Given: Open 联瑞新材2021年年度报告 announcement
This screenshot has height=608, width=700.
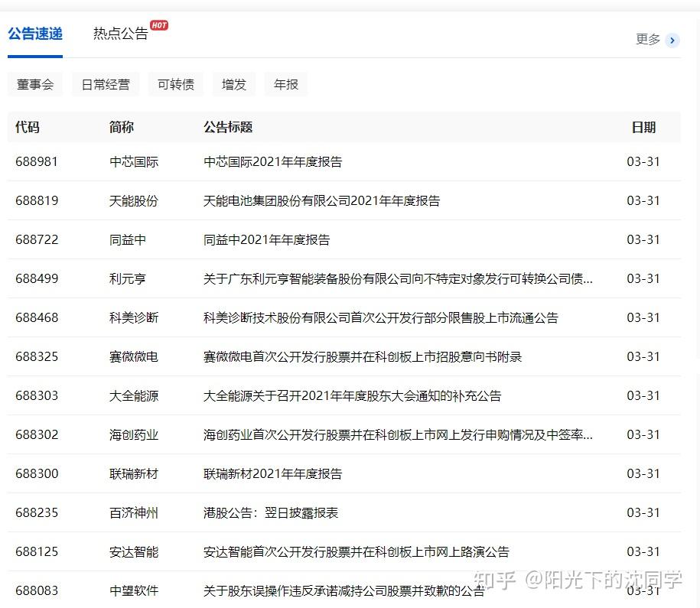Looking at the screenshot, I should (273, 473).
